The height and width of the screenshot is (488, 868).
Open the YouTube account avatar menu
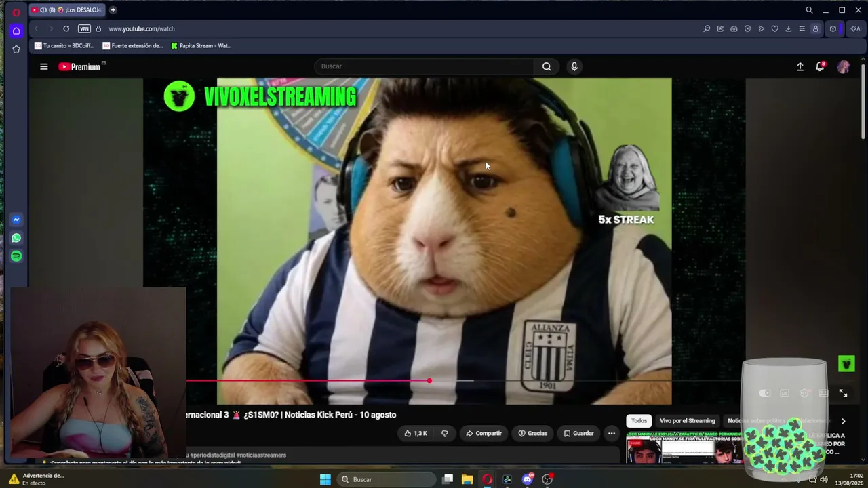(844, 66)
